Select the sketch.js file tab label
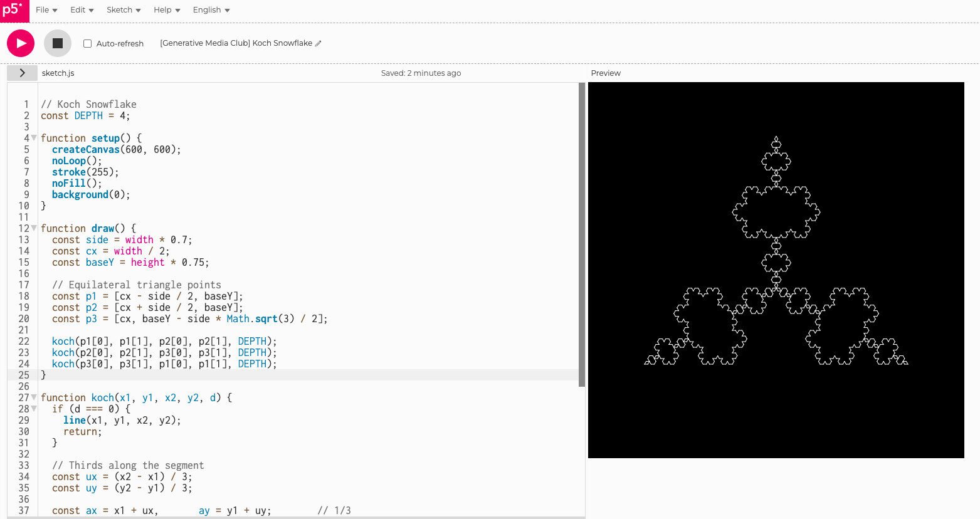 click(58, 73)
